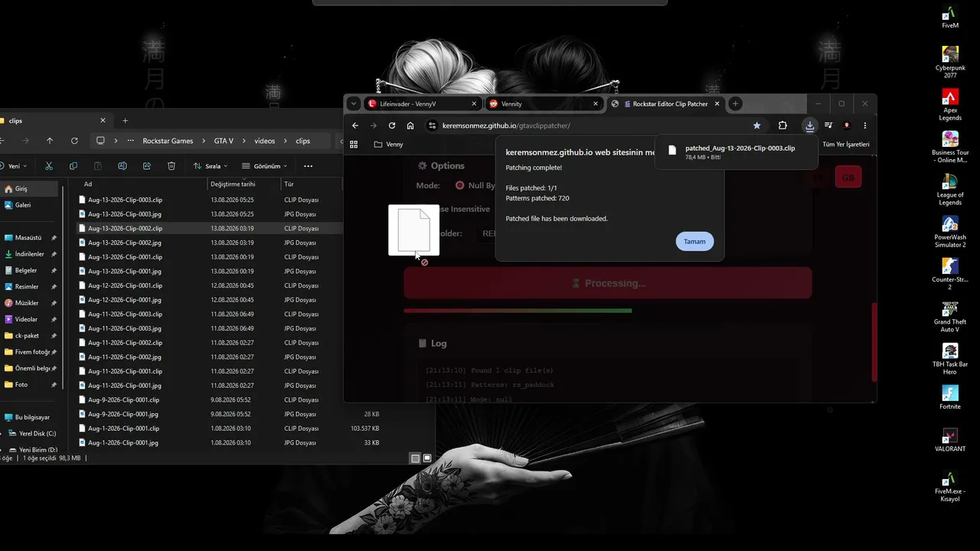Open Apex Legends desktop icon
Image resolution: width=980 pixels, height=551 pixels.
click(x=950, y=105)
